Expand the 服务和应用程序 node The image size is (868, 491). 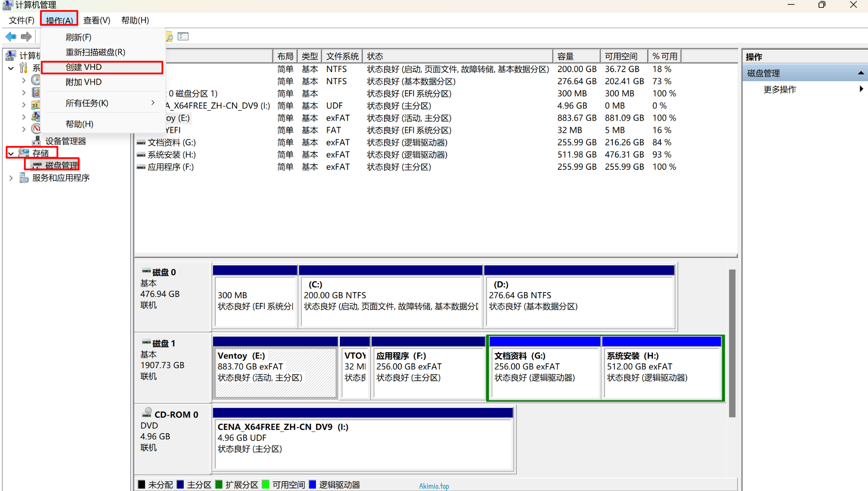[11, 178]
